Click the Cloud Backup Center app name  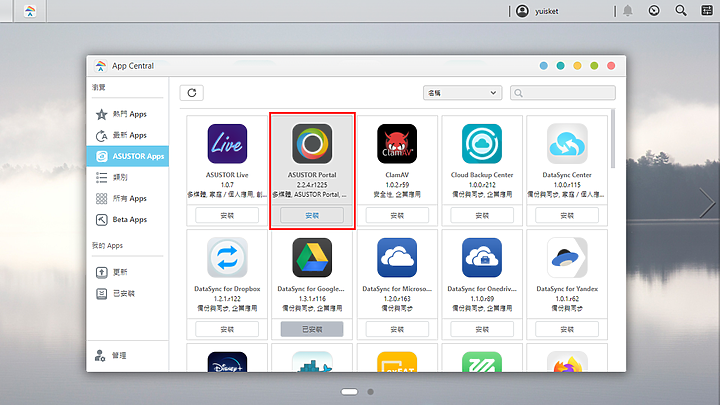(482, 175)
